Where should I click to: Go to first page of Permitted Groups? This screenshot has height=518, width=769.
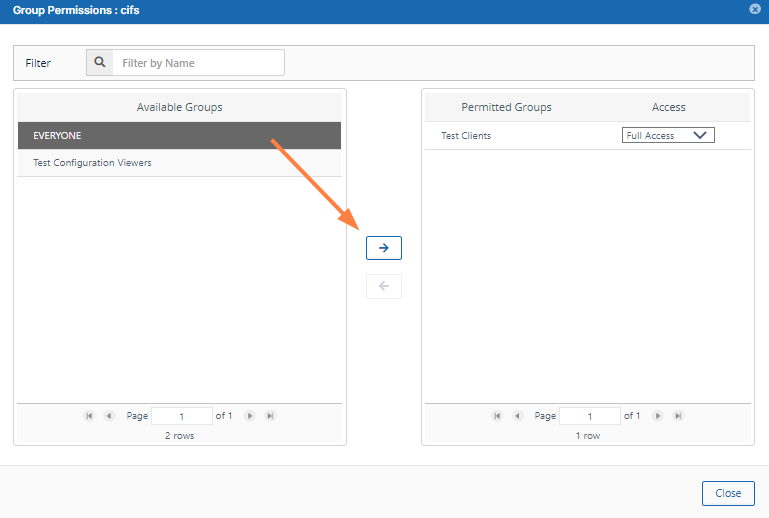tap(497, 416)
